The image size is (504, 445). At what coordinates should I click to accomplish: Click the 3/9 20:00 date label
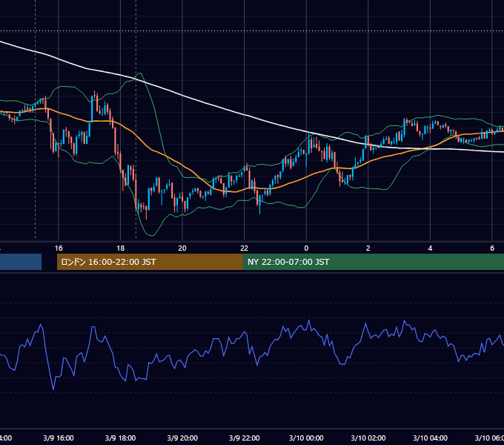[x=182, y=438]
